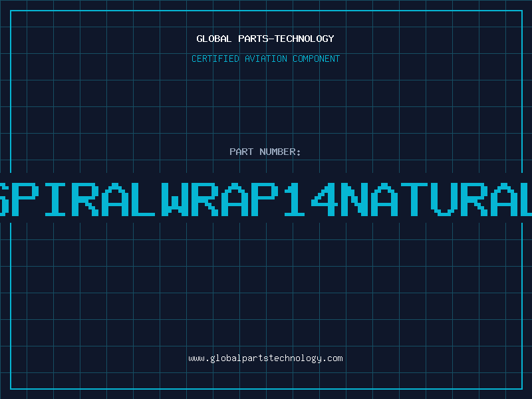Click the word AVIATION in the subtitle
Viewport: 532px width, 399px height.
(266, 59)
